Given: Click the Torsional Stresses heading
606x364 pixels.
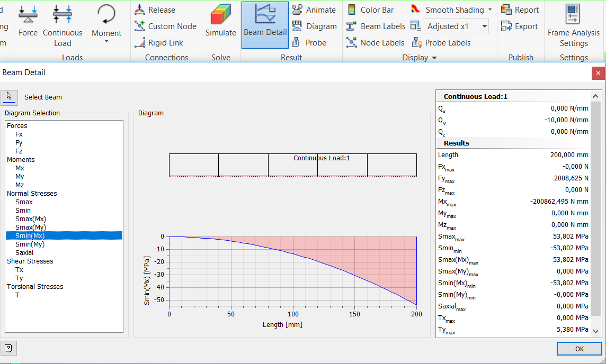Looking at the screenshot, I should pyautogui.click(x=35, y=287).
